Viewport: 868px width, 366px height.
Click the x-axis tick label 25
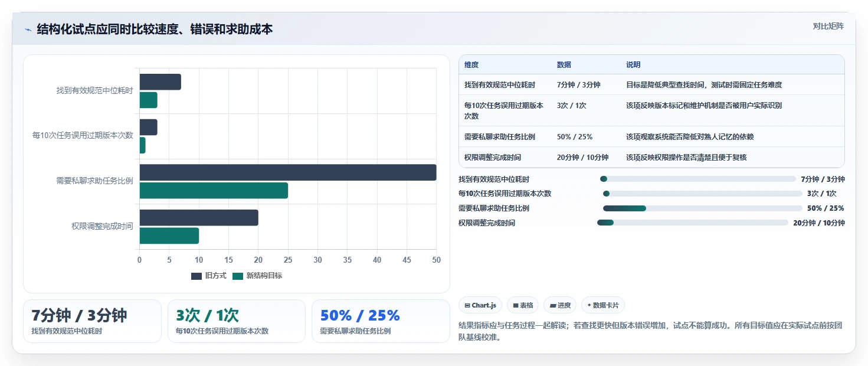[288, 260]
